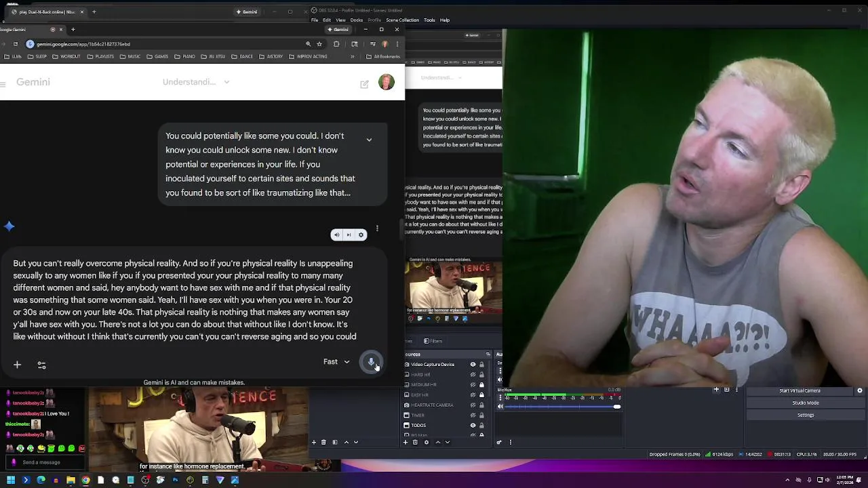This screenshot has width=868, height=488.
Task: Open the Filters button in OBS
Action: (x=433, y=341)
